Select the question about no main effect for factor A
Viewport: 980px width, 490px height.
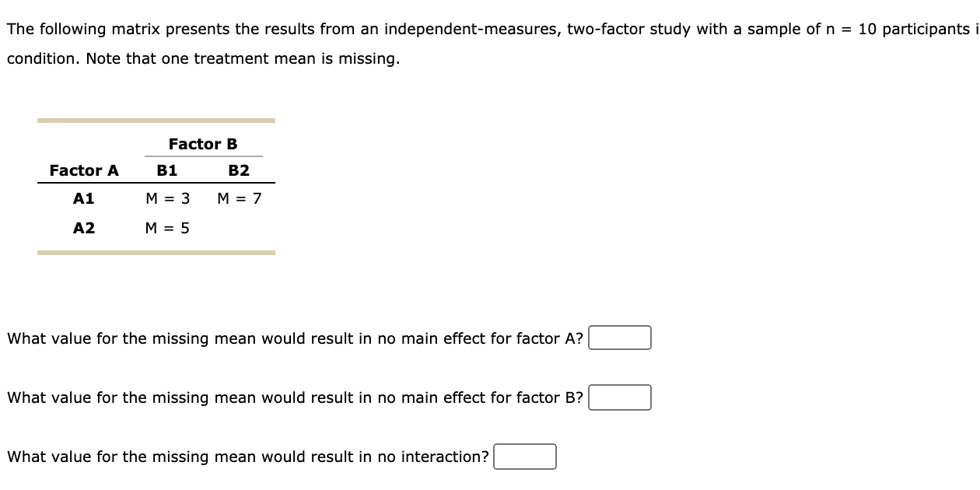coord(294,338)
